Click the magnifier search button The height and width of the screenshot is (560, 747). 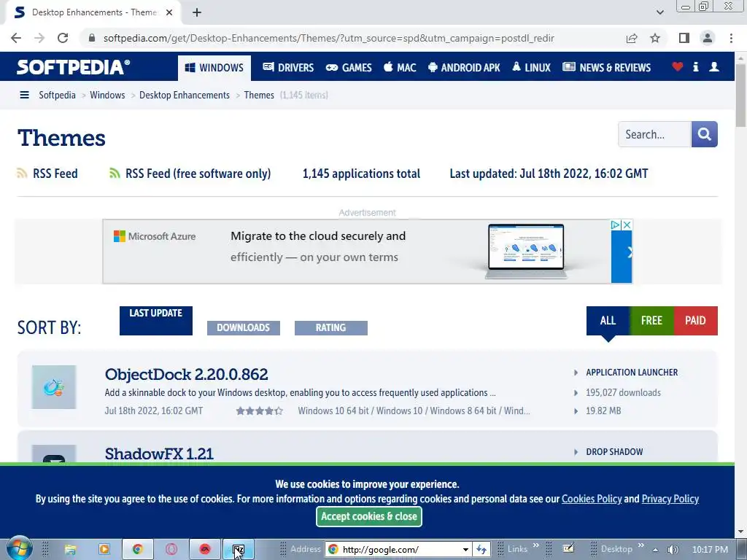pyautogui.click(x=705, y=134)
